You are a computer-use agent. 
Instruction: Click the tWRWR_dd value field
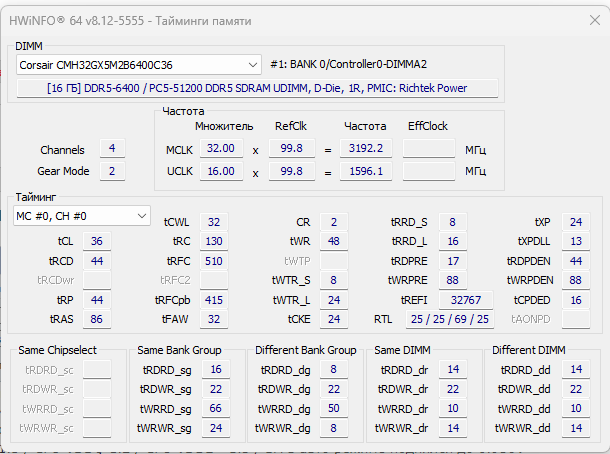[x=576, y=428]
